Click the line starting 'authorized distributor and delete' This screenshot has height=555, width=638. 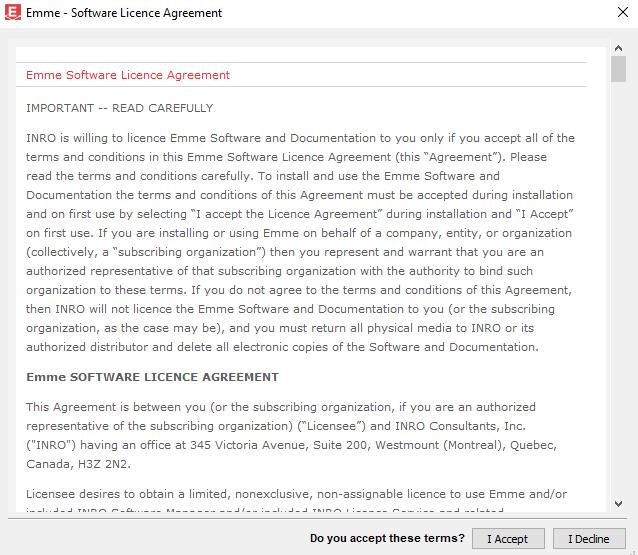(282, 347)
